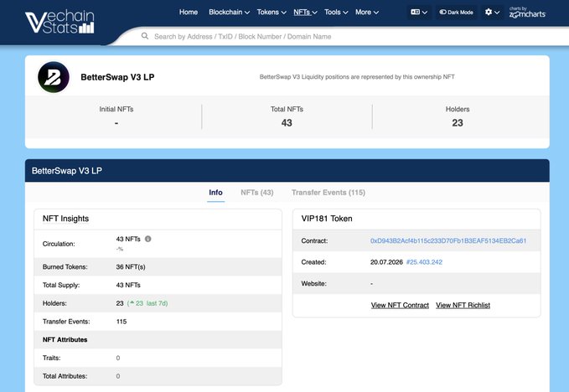Click the NFT Insights heading

65,219
